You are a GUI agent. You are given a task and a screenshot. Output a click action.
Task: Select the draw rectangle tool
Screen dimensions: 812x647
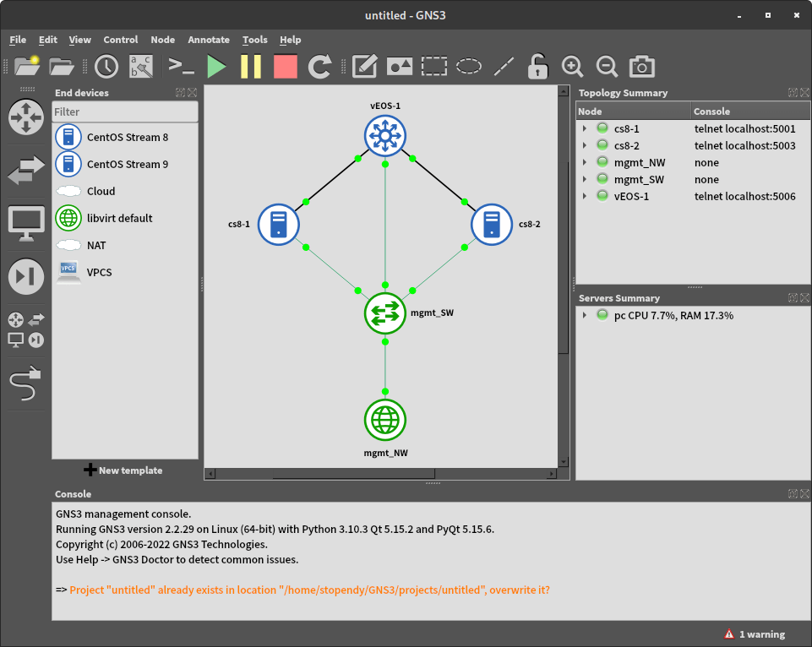pyautogui.click(x=433, y=66)
